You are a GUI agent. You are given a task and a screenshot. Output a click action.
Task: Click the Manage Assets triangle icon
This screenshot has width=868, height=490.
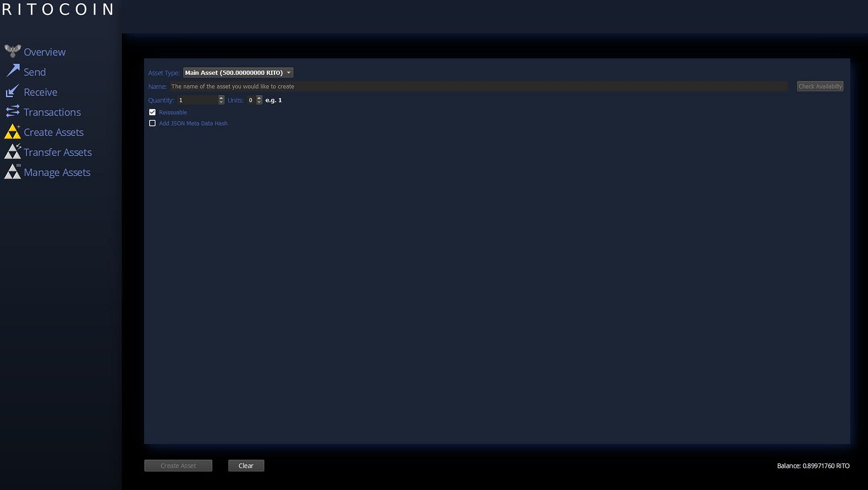pos(12,172)
